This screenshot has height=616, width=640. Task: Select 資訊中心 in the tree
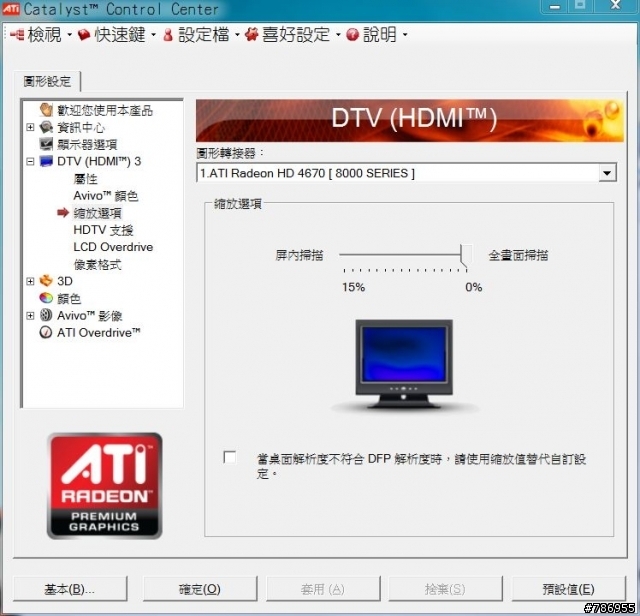click(81, 127)
